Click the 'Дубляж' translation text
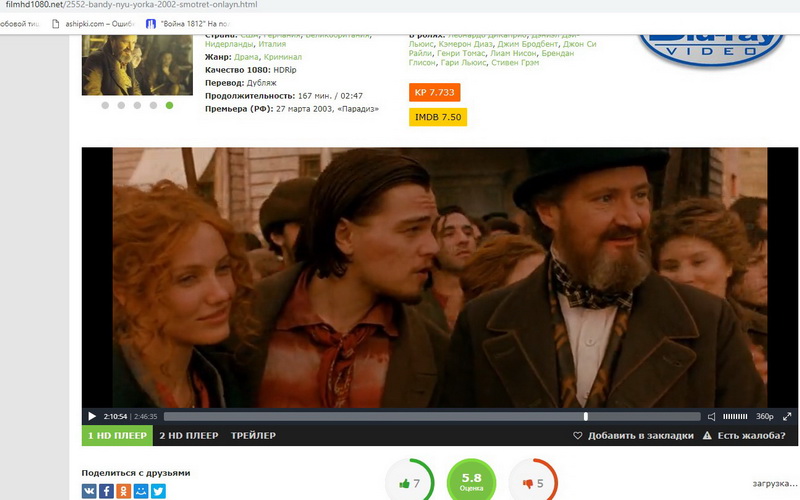Image resolution: width=800 pixels, height=500 pixels. 261,83
